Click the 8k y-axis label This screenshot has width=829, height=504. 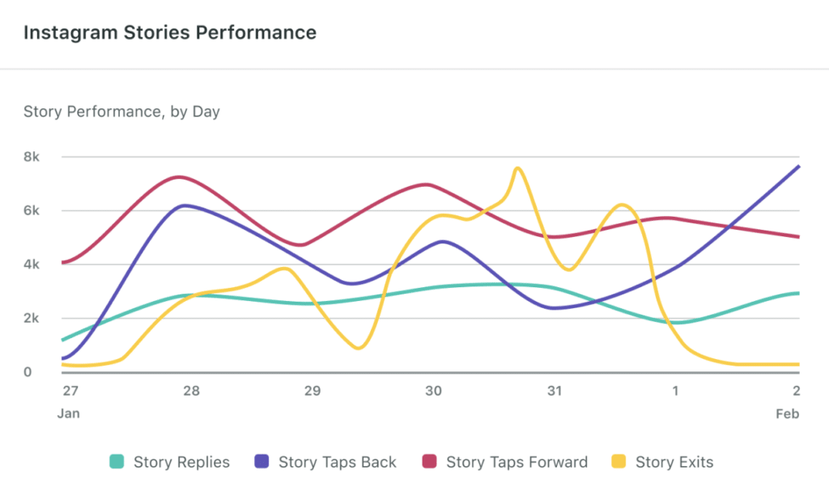click(33, 157)
